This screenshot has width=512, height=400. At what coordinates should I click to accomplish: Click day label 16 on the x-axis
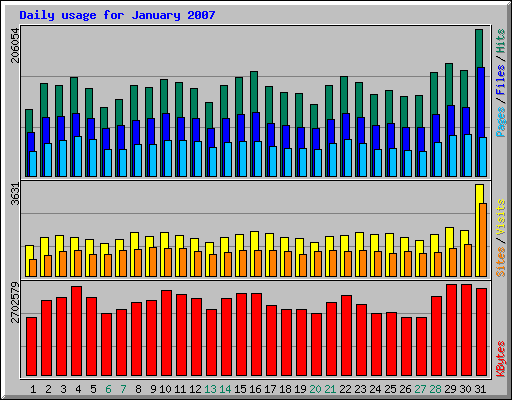255,389
